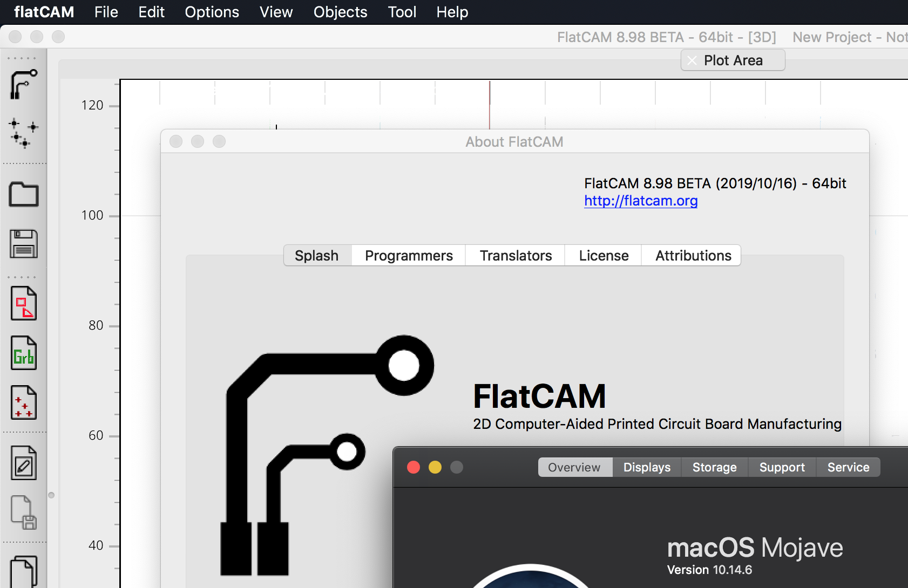
Task: Click the copy documents icon at toolbar bottom
Action: pos(24,572)
